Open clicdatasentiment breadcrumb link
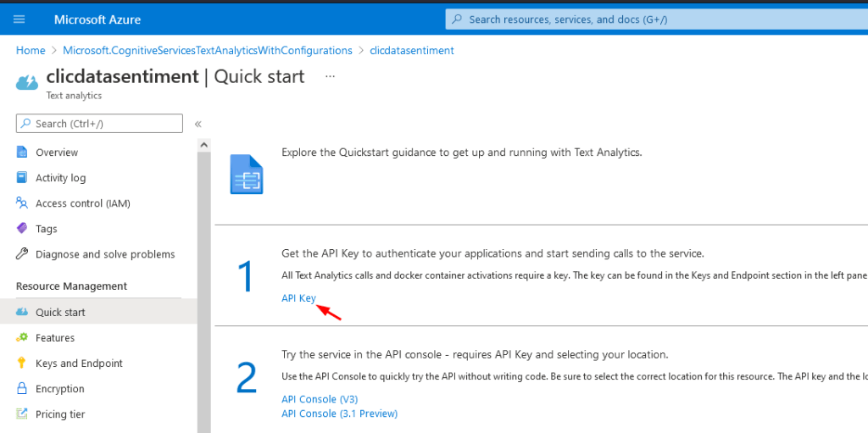868x433 pixels. pyautogui.click(x=411, y=50)
